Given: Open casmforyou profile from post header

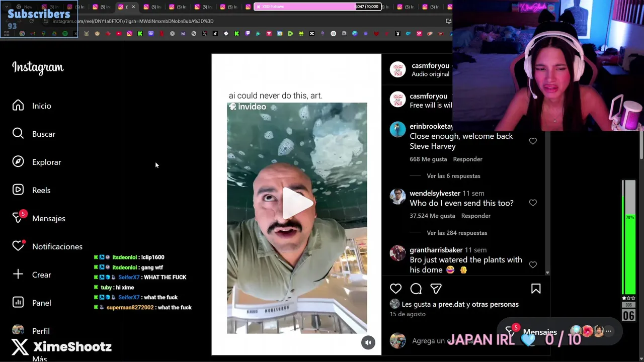Looking at the screenshot, I should pos(430,66).
